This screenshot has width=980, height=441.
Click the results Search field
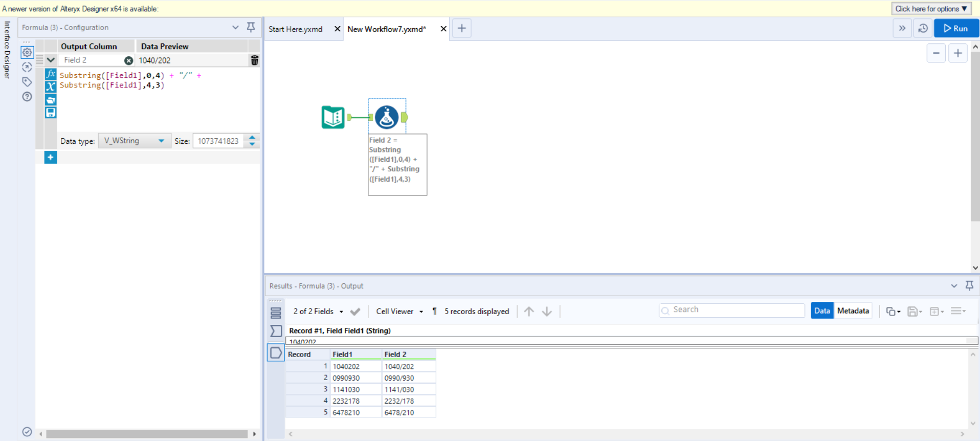point(731,310)
